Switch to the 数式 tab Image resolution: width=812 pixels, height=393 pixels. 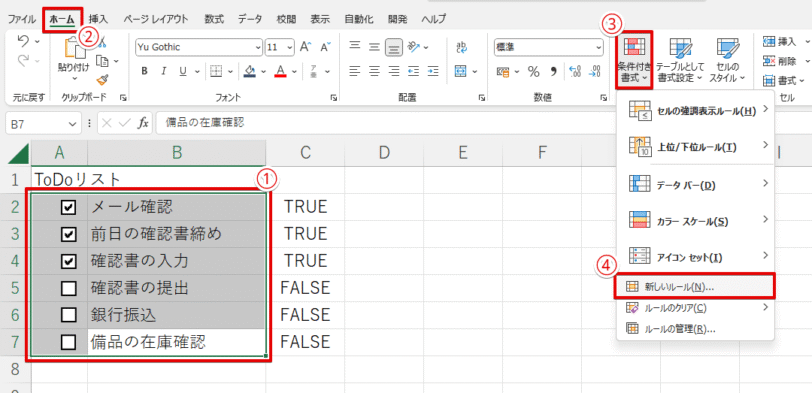pos(214,19)
